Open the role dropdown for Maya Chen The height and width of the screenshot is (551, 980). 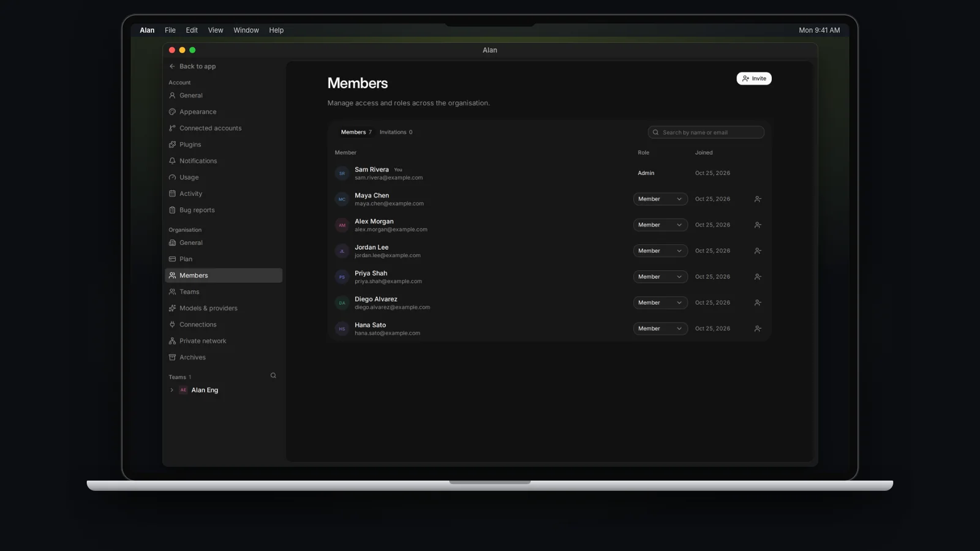(660, 199)
